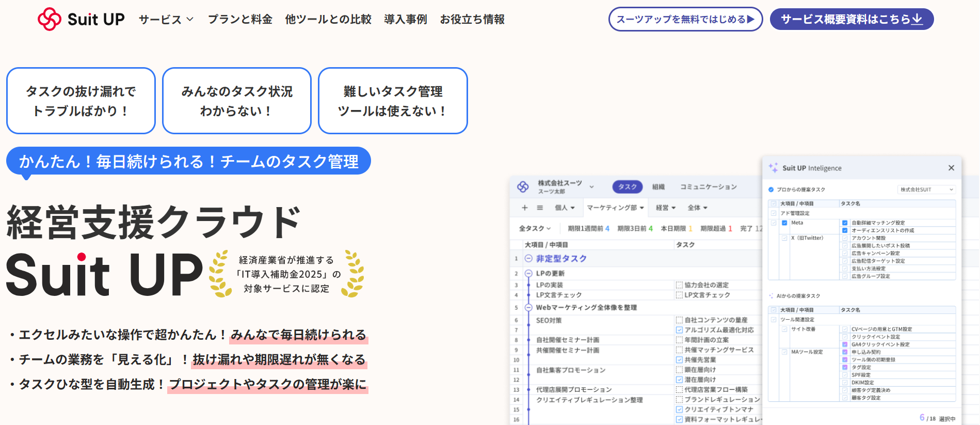The width and height of the screenshot is (980, 425).
Task: Click サービス概要資料はこちら button
Action: (x=852, y=19)
